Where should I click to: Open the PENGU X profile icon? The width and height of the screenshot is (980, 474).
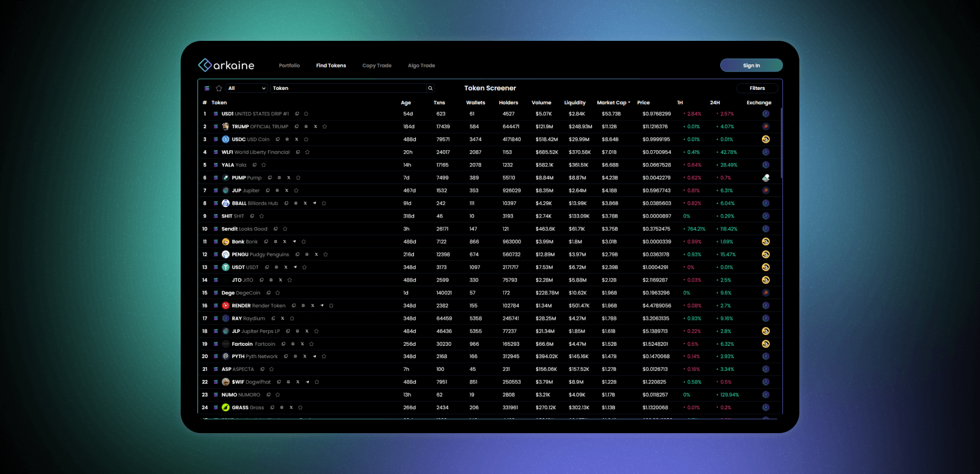316,254
